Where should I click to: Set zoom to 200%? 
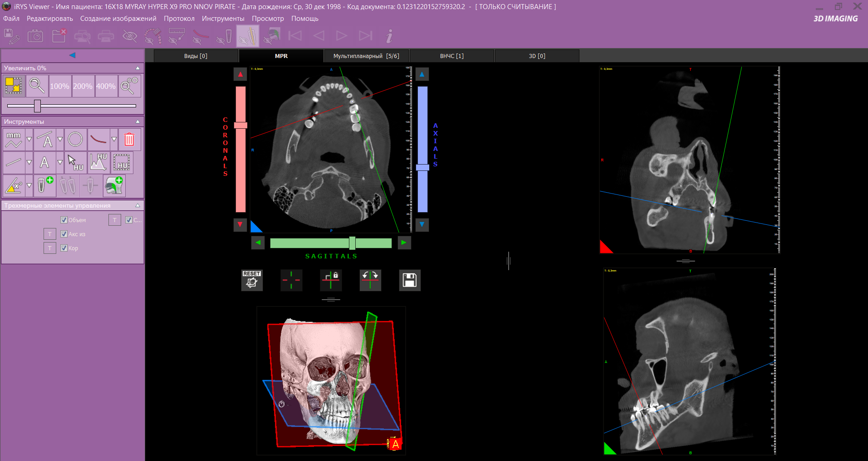[83, 86]
